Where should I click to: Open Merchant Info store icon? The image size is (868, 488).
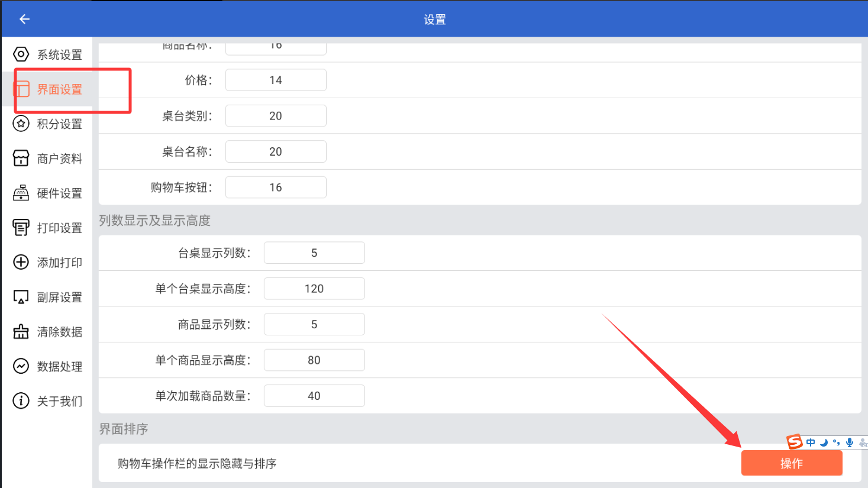(x=21, y=158)
